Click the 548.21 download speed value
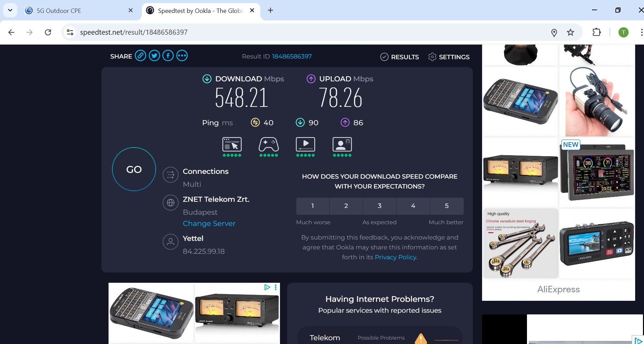644x344 pixels. [x=242, y=98]
